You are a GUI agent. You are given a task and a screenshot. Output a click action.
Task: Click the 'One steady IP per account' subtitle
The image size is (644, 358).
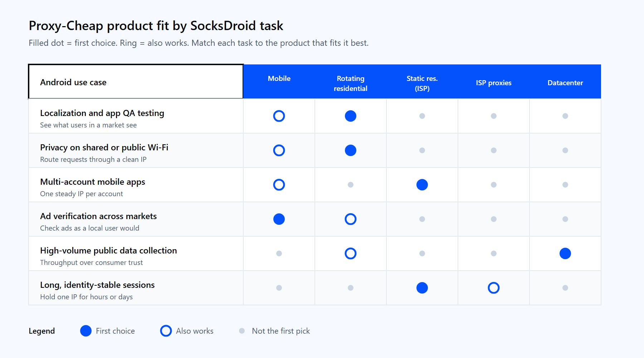[x=82, y=194]
